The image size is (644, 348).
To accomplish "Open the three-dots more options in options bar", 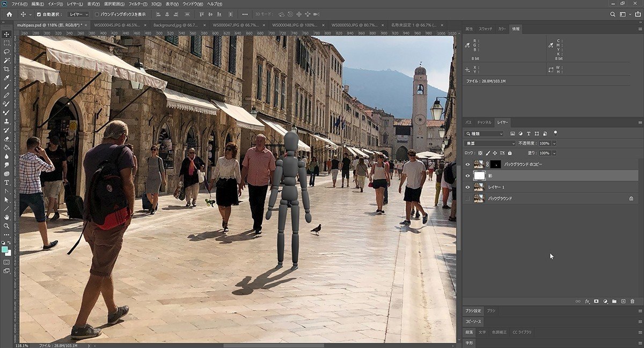I will pos(245,14).
